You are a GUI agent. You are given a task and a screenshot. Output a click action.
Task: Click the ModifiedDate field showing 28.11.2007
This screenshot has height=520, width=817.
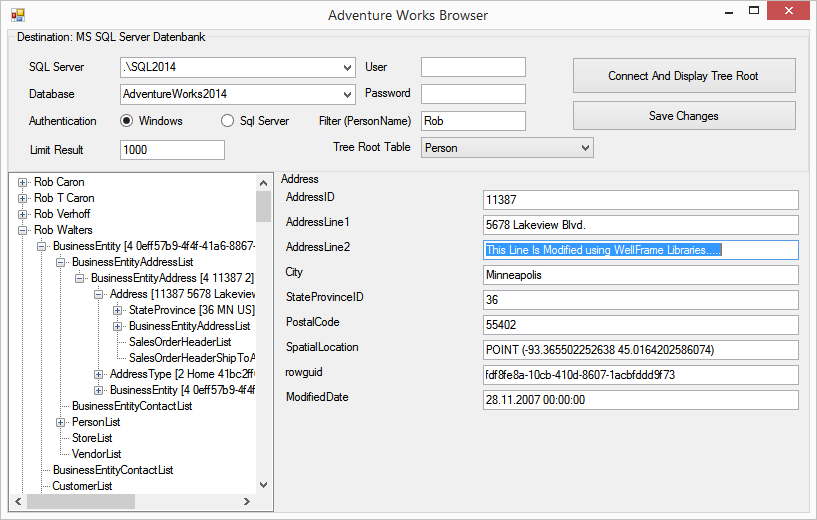click(640, 400)
